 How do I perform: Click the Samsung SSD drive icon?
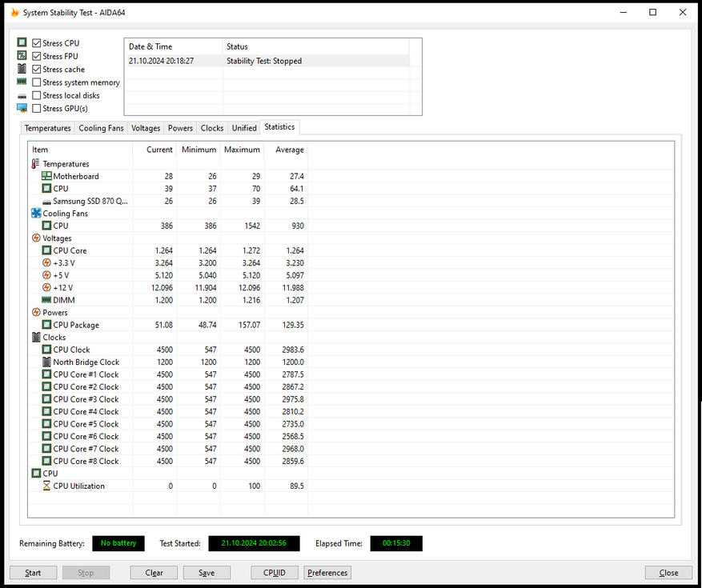[46, 202]
